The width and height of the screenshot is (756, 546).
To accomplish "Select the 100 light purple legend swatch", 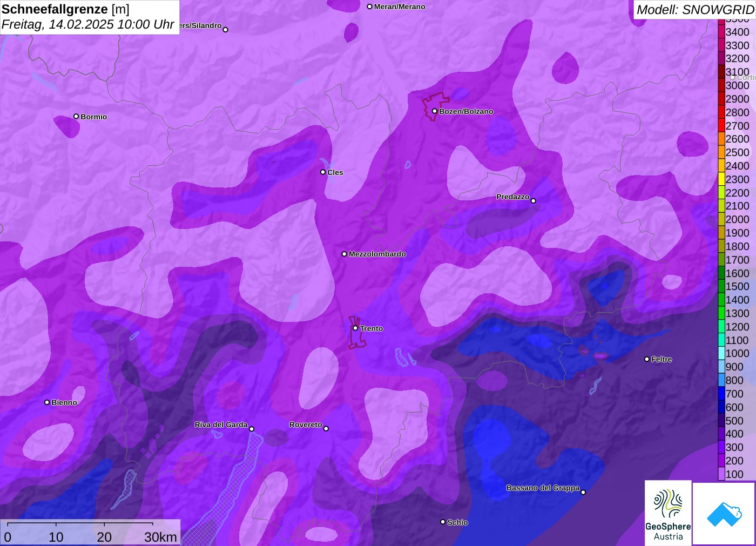I will 721,474.
